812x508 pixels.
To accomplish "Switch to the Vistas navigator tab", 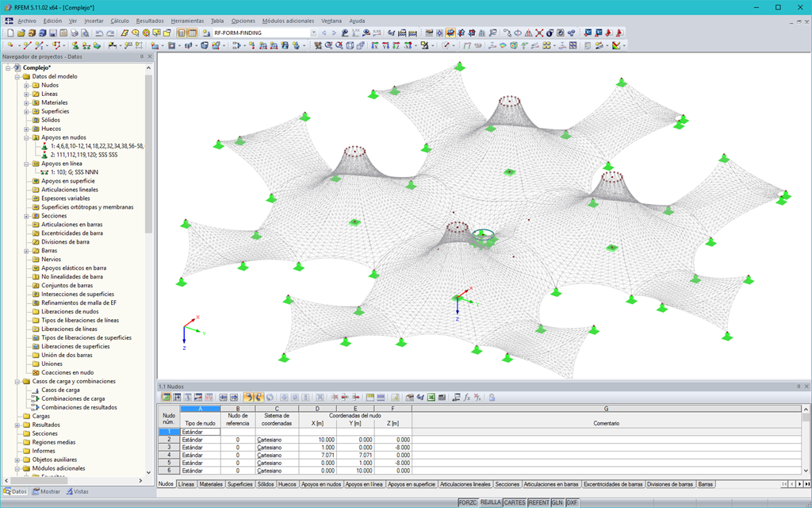I will [x=77, y=491].
